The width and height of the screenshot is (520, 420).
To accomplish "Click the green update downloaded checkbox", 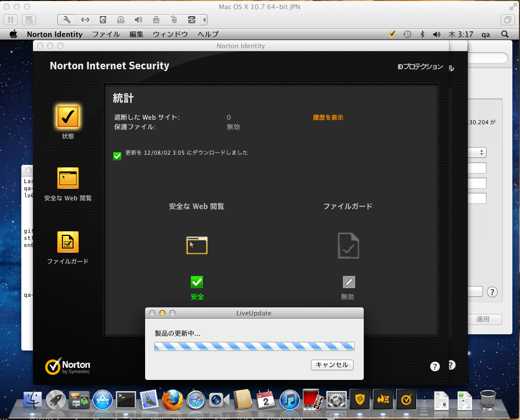I will (x=117, y=156).
